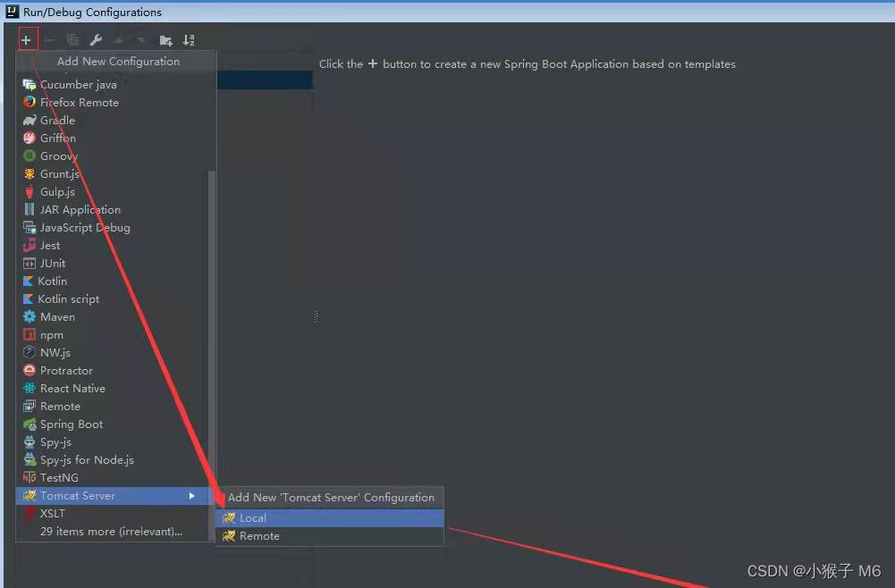The width and height of the screenshot is (895, 588).
Task: Click the plus Add New Configuration button
Action: (26, 40)
